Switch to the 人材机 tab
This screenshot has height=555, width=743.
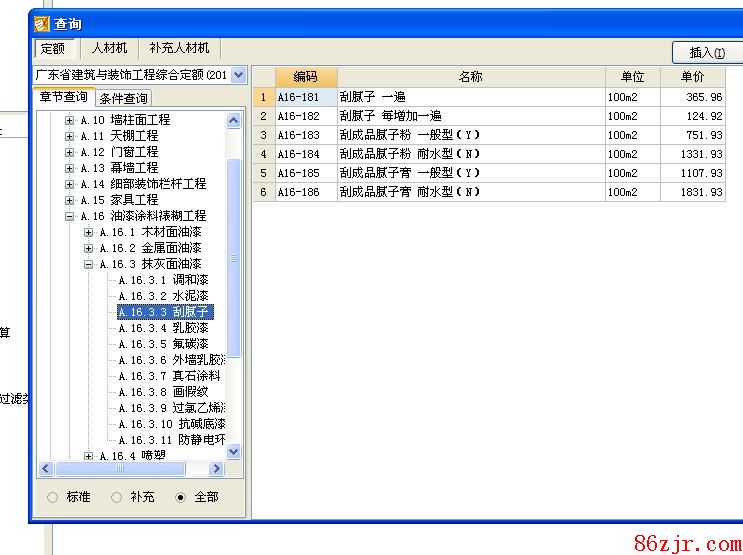point(109,48)
